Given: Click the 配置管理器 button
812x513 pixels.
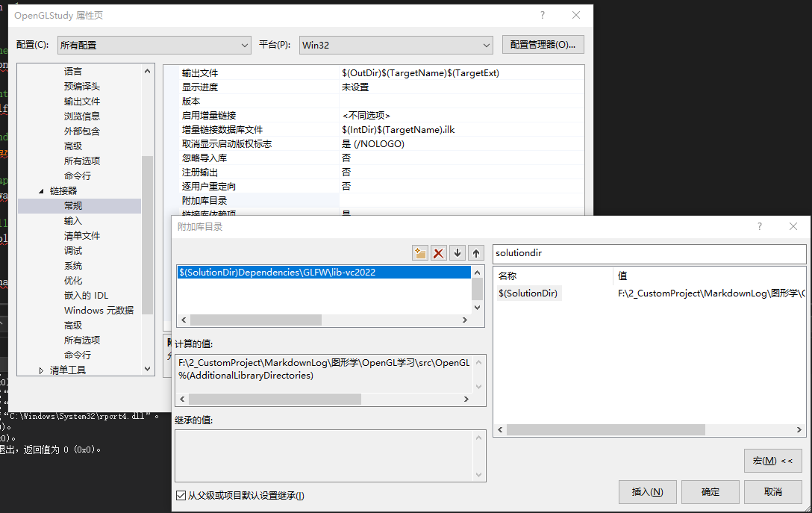Looking at the screenshot, I should click(x=543, y=45).
